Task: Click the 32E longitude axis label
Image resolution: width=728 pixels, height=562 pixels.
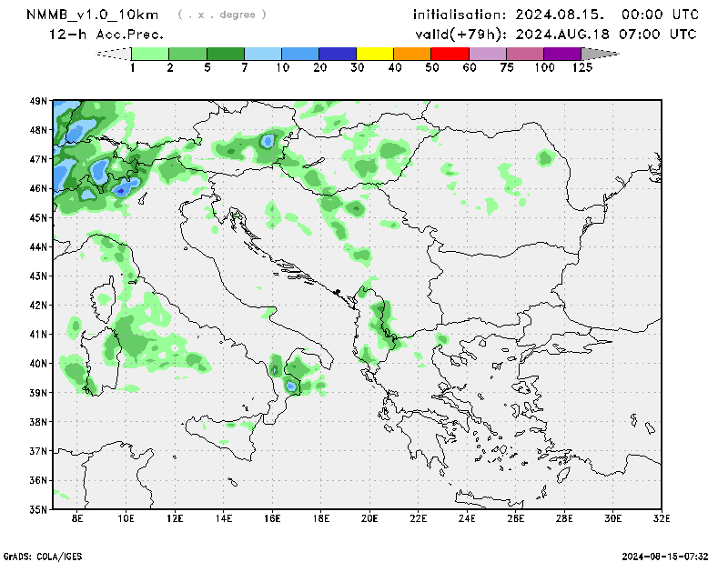Action: tap(662, 518)
